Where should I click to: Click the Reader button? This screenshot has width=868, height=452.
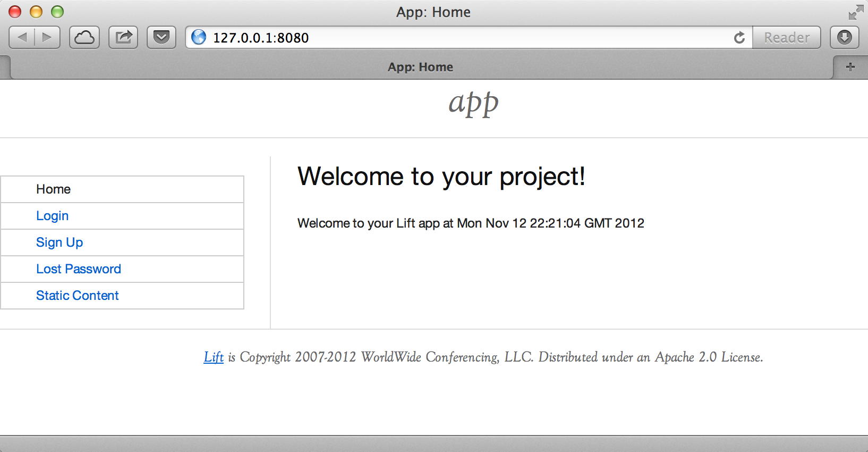[x=787, y=37]
